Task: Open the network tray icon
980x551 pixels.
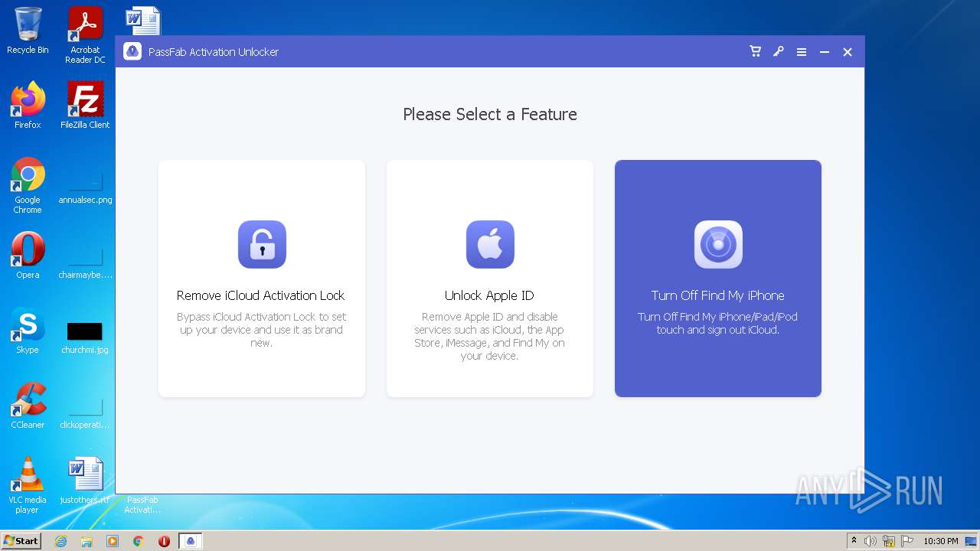Action: pos(889,541)
